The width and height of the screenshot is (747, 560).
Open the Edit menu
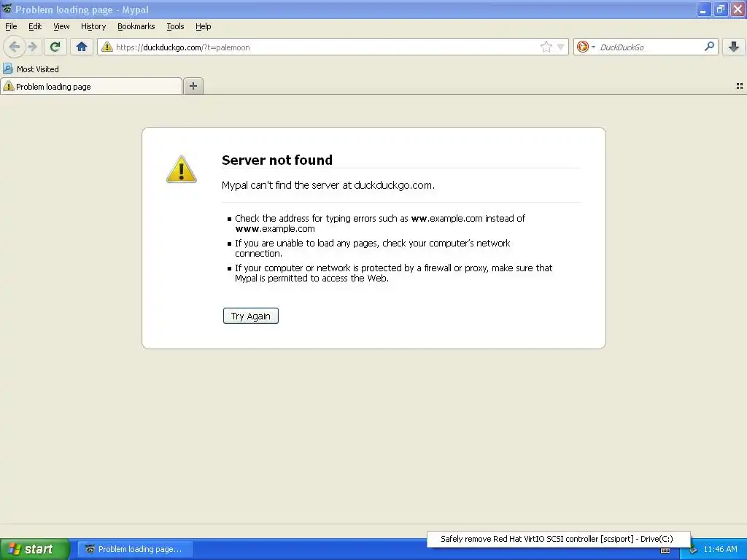point(35,26)
